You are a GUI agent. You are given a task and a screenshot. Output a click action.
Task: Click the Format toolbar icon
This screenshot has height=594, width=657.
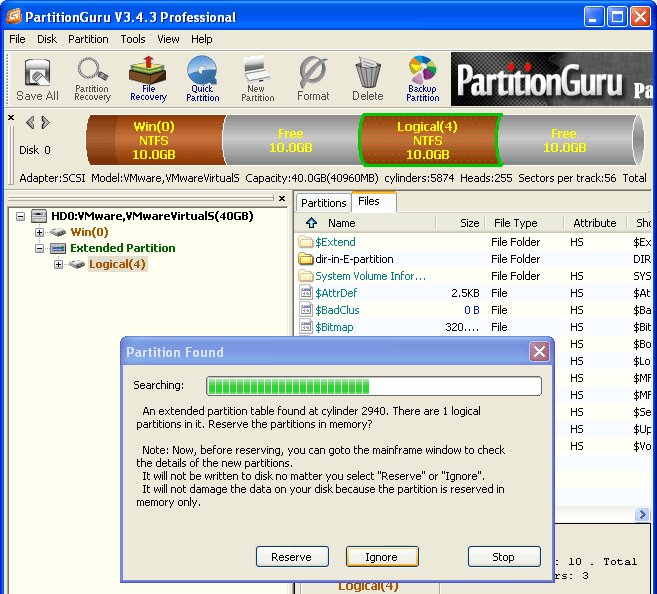(x=313, y=80)
